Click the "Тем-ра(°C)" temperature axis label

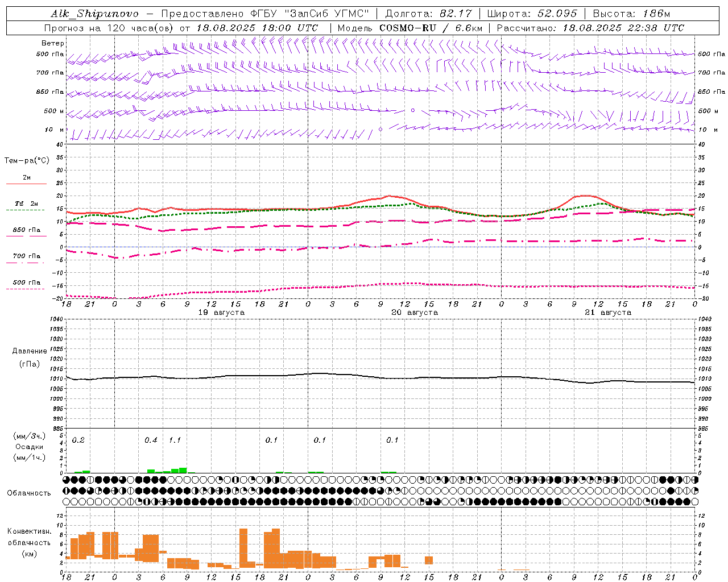(x=27, y=161)
